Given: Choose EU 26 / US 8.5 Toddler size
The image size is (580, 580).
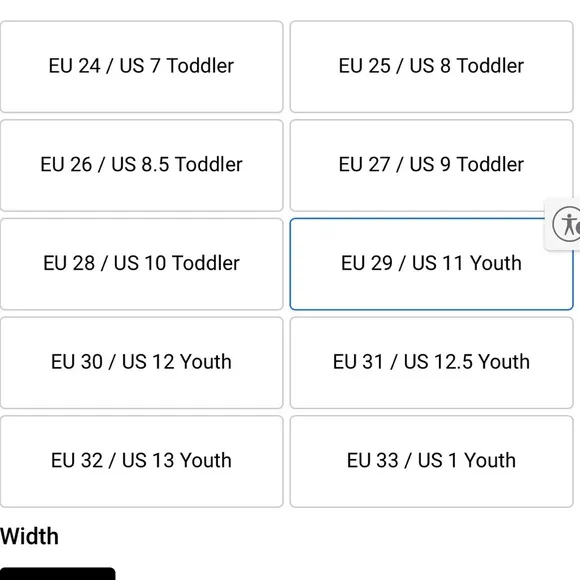Looking at the screenshot, I should tap(141, 165).
